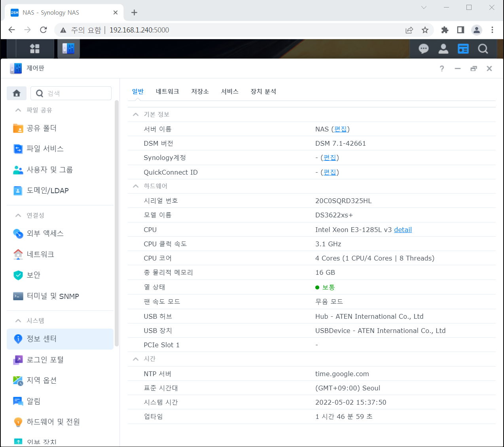Collapse the 기본 정보 section

point(136,114)
